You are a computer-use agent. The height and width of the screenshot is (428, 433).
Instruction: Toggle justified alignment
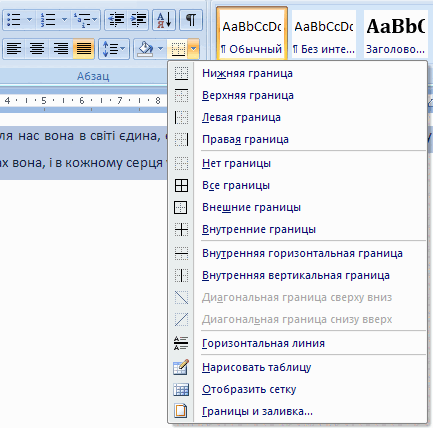tap(84, 49)
